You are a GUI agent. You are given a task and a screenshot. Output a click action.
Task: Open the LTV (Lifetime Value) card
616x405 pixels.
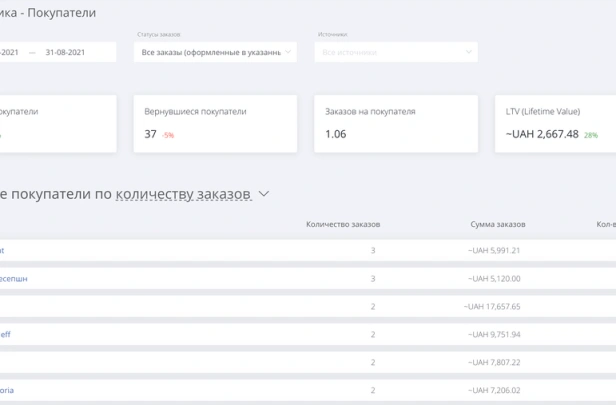click(555, 123)
